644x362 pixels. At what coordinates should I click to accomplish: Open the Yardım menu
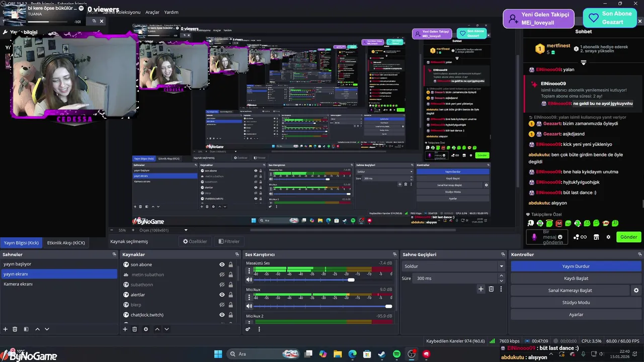tap(172, 12)
